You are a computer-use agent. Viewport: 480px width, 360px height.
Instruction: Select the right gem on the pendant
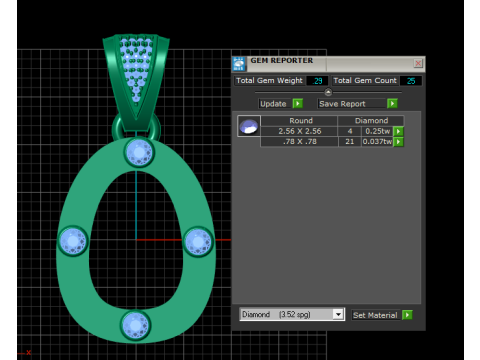198,242
